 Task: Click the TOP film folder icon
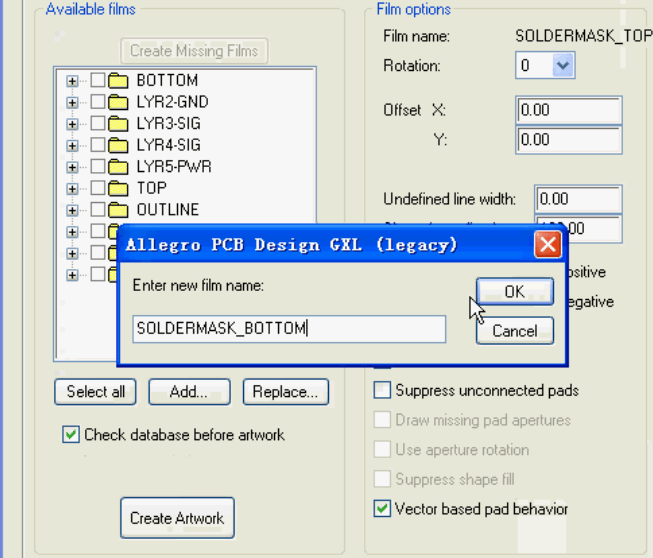tap(118, 188)
